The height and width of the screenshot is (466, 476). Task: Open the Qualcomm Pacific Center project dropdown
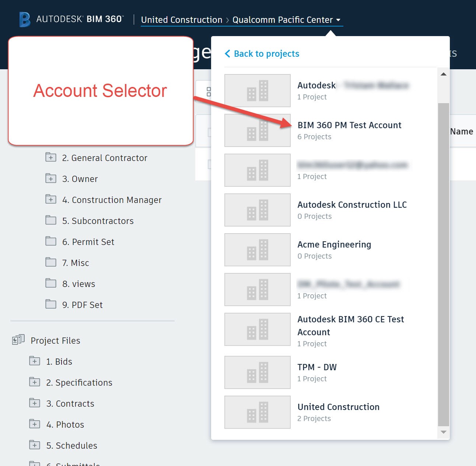286,20
